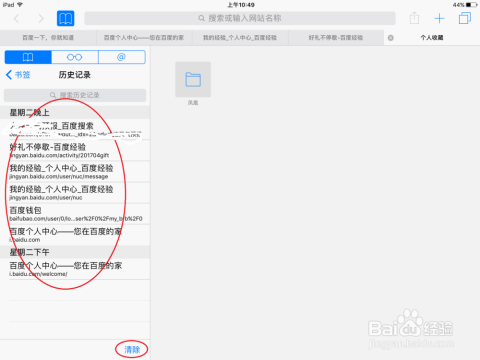Open the 百度钱包 history entry
The width and height of the screenshot is (480, 360).
[75, 214]
